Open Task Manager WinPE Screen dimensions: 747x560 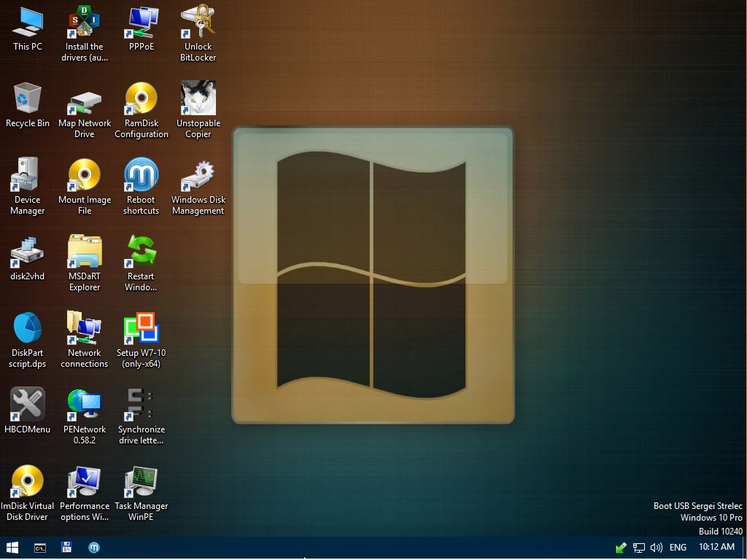coord(141,481)
